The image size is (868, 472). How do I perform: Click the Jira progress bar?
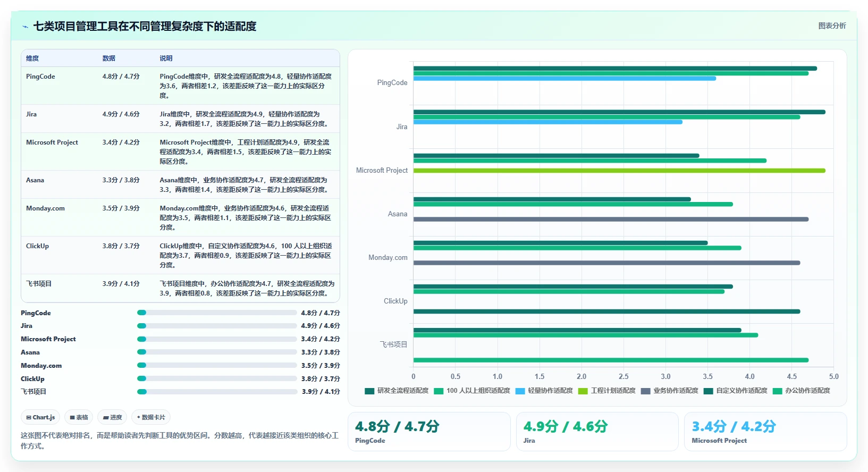pos(217,326)
